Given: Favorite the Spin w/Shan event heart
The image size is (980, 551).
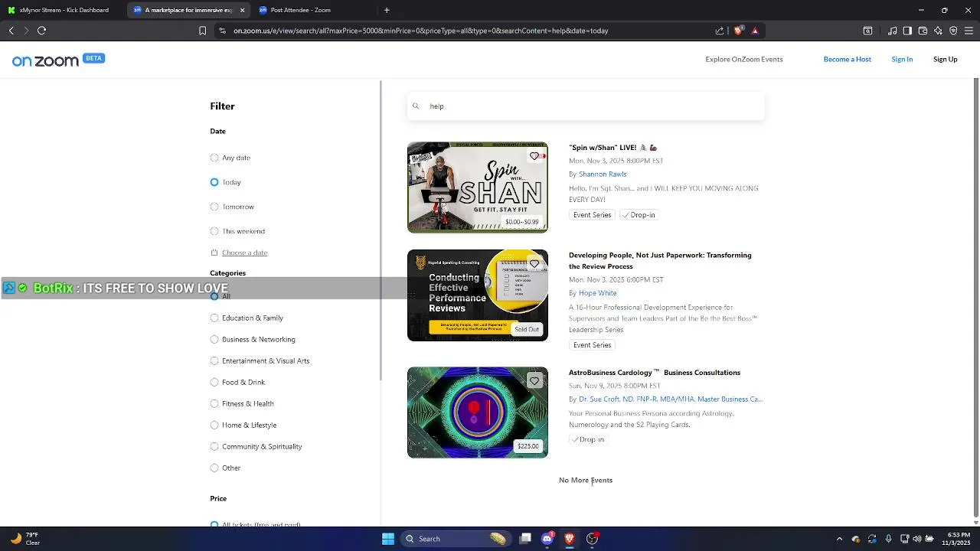Looking at the screenshot, I should point(534,156).
